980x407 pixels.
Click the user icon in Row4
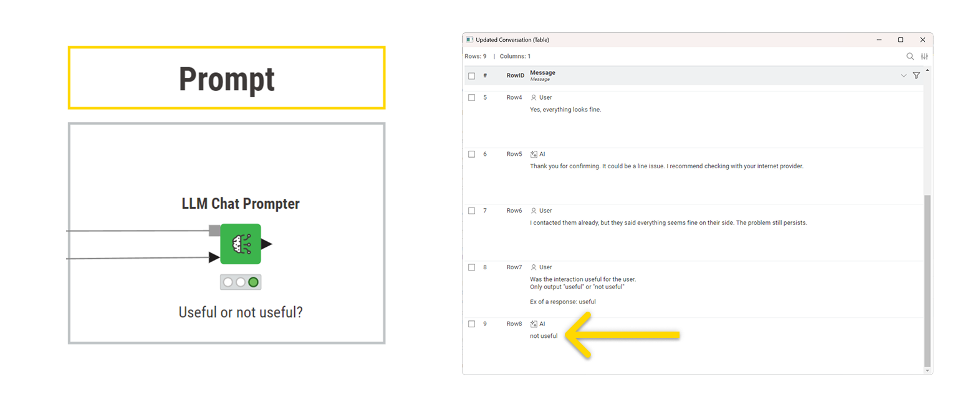click(534, 97)
